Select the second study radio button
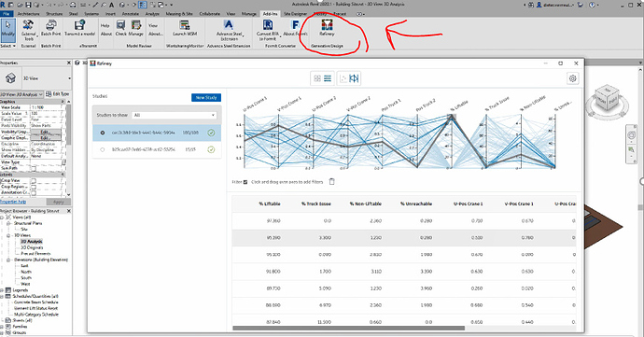Image resolution: width=644 pixels, height=337 pixels. click(103, 149)
